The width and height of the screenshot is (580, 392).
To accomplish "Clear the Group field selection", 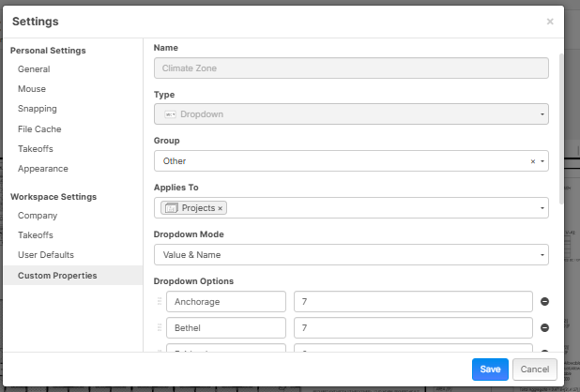I will [533, 161].
